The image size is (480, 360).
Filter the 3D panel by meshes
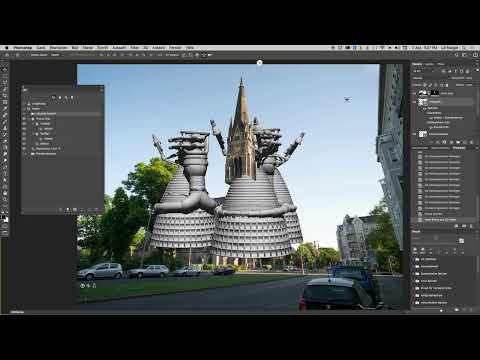click(x=60, y=97)
